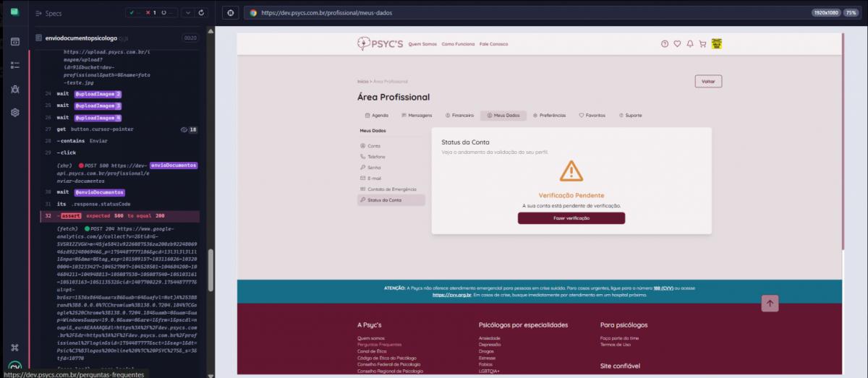
Task: Expand the Specs panel header
Action: 48,13
